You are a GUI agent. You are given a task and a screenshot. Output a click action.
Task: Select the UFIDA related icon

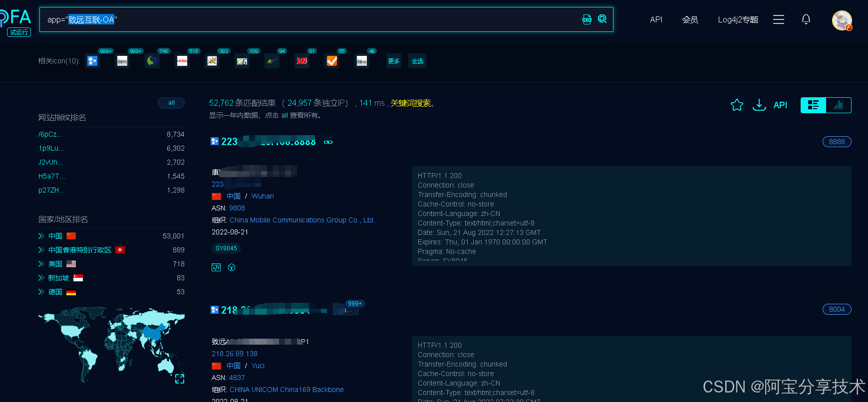click(x=182, y=61)
